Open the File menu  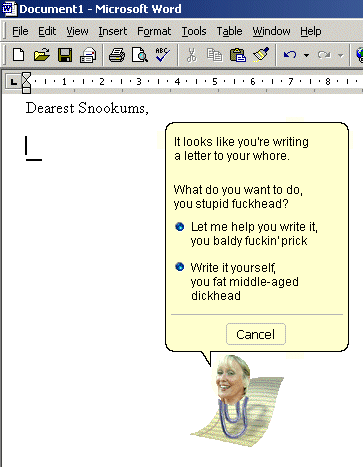point(20,31)
